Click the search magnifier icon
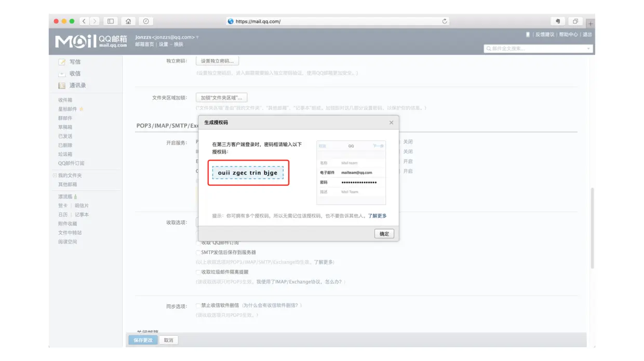The width and height of the screenshot is (644, 361). point(489,48)
